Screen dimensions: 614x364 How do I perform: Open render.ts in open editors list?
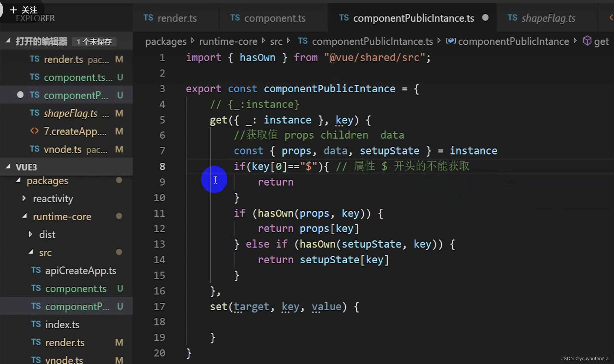[66, 59]
